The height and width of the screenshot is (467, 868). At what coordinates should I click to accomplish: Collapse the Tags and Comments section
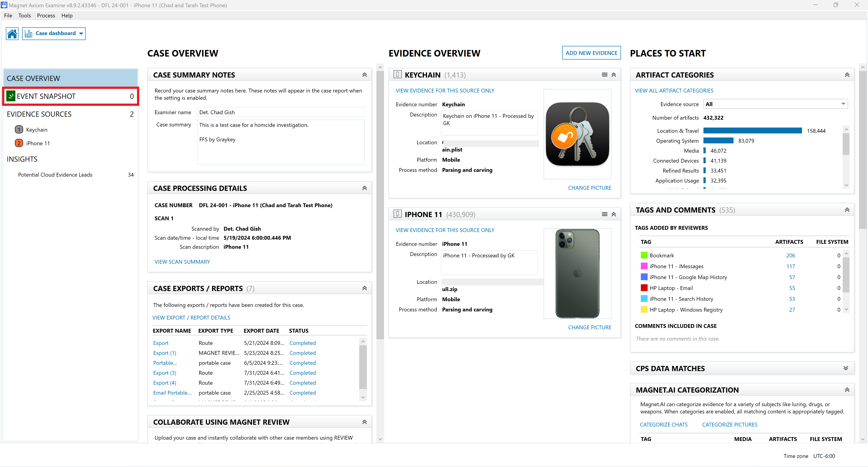[x=847, y=210]
